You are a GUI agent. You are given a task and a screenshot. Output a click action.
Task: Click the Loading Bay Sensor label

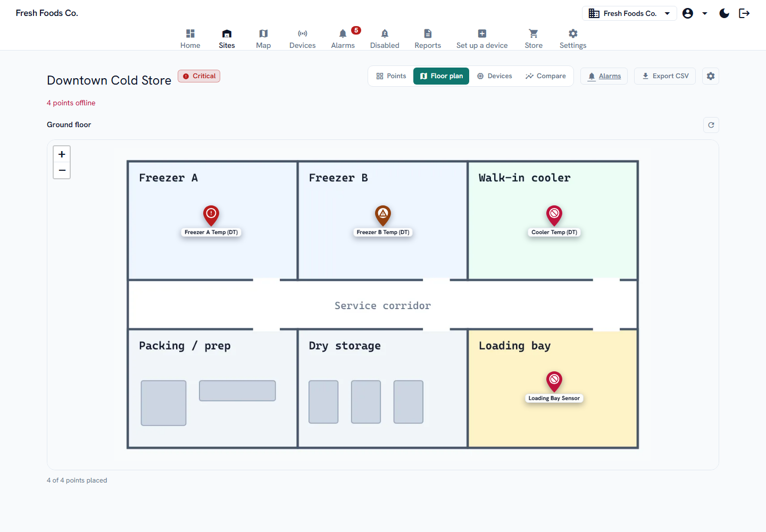click(554, 398)
